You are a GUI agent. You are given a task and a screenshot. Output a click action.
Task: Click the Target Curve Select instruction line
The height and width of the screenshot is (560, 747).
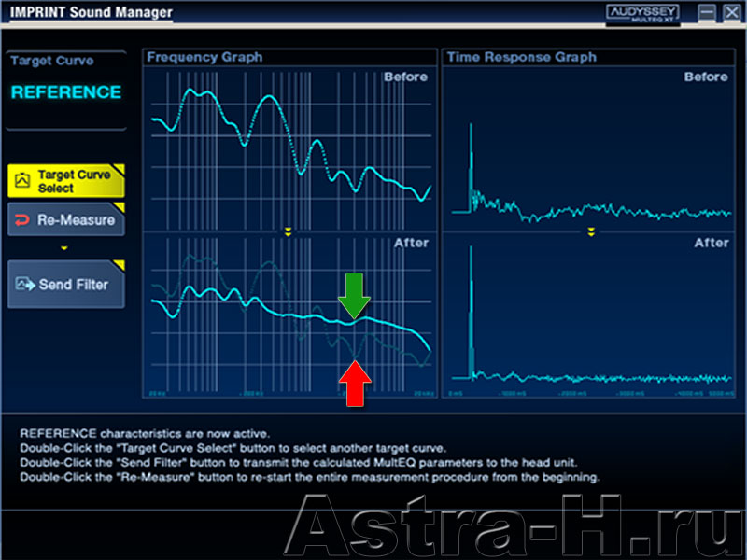coord(233,448)
